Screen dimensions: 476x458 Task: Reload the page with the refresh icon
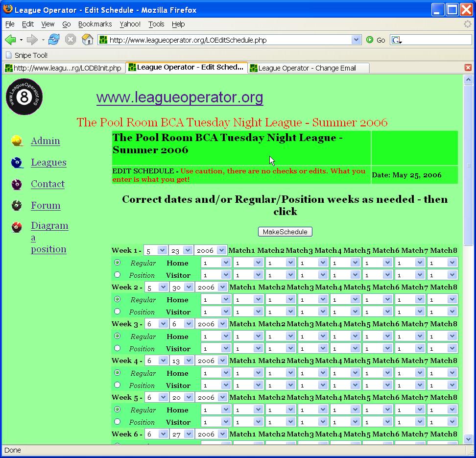[53, 40]
